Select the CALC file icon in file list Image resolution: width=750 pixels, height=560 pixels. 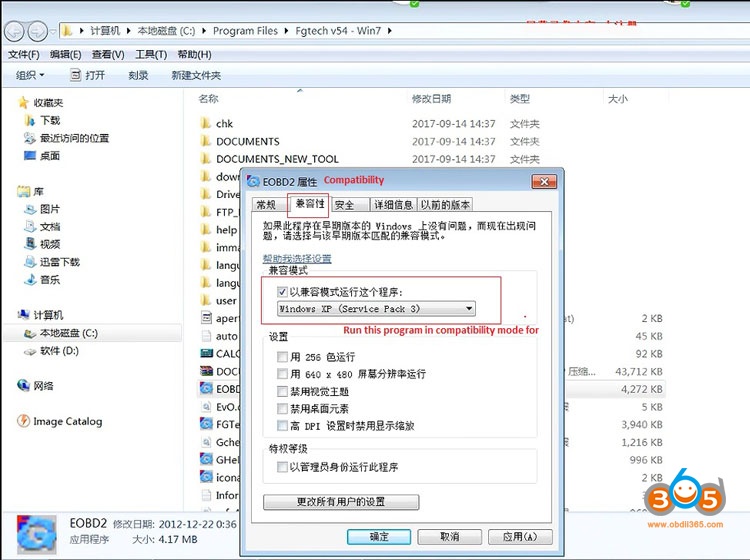(x=206, y=353)
